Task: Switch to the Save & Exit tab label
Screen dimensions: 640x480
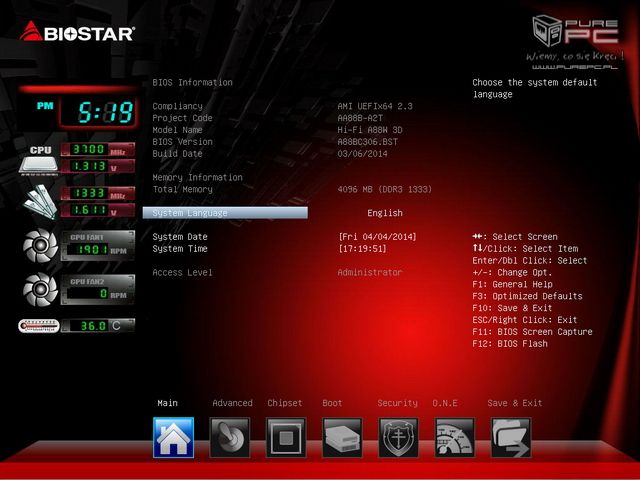Action: click(514, 403)
